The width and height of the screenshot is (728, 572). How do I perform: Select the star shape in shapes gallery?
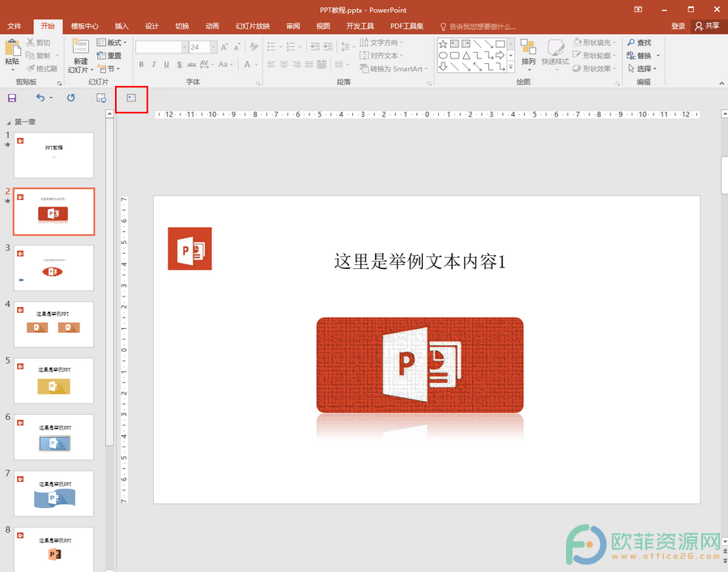(x=443, y=44)
